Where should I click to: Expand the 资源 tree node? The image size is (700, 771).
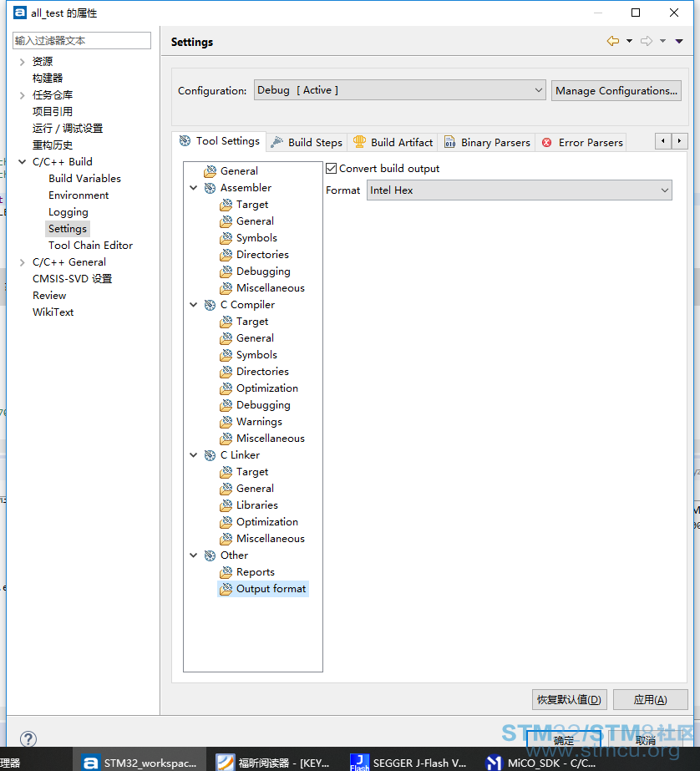click(22, 62)
